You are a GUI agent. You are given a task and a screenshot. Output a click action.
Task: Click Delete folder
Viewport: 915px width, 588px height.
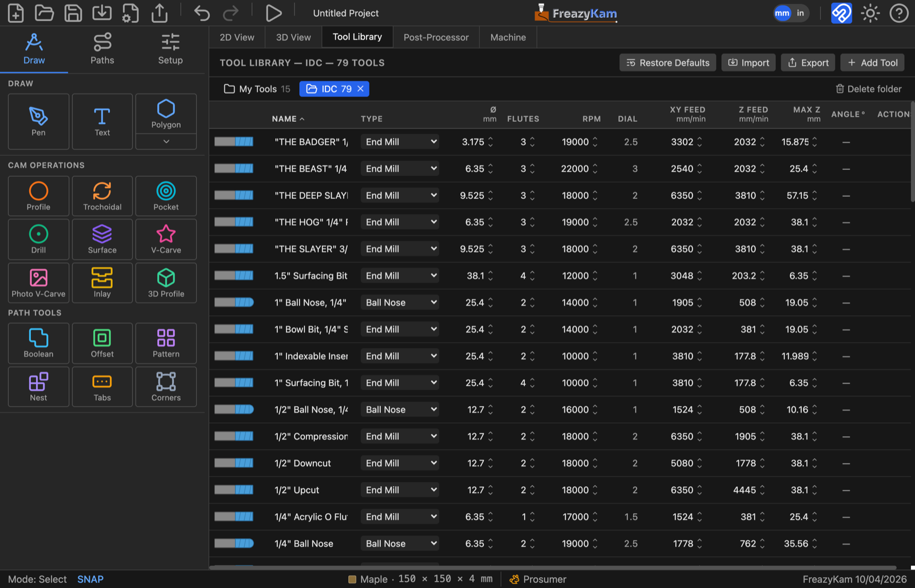click(868, 89)
